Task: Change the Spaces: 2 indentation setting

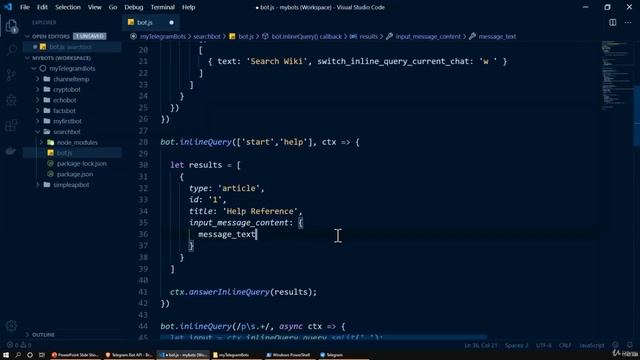Action: pyautogui.click(x=516, y=345)
